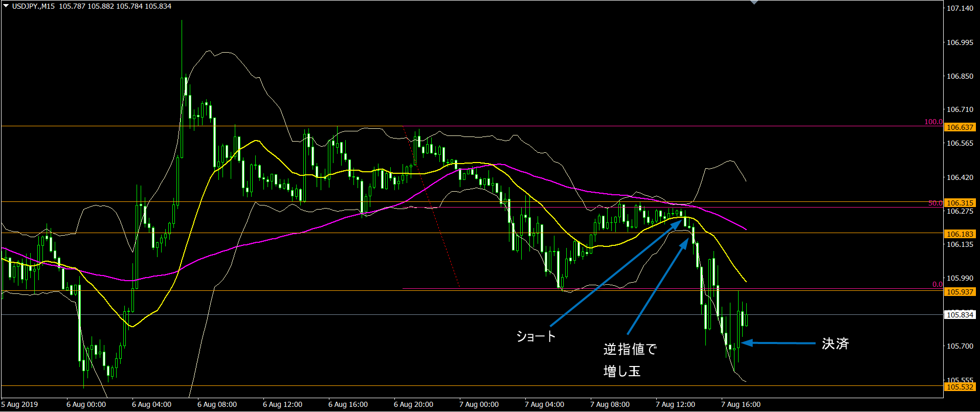Viewport: 980px width, 412px height.
Task: Click the 6 Aug 00:00 time axis label
Action: point(86,404)
